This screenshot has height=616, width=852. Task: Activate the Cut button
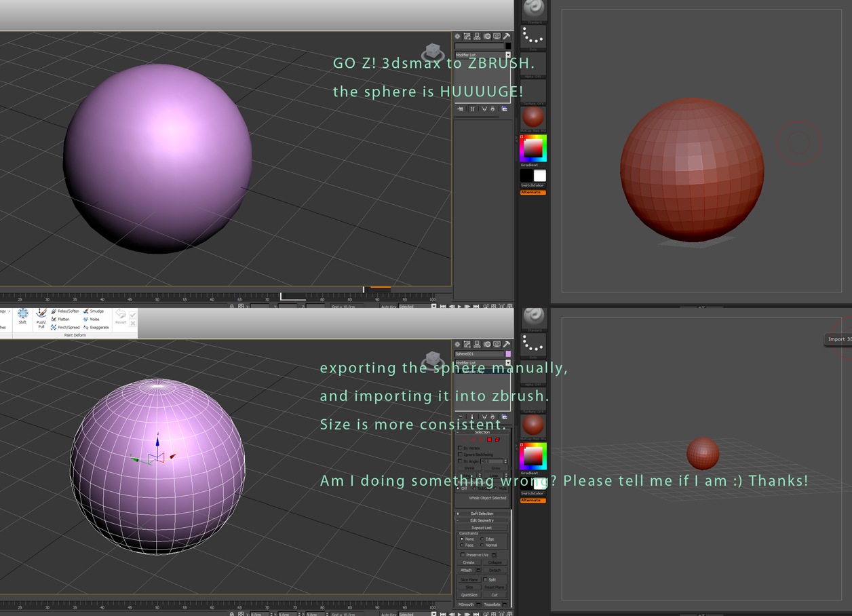click(495, 595)
